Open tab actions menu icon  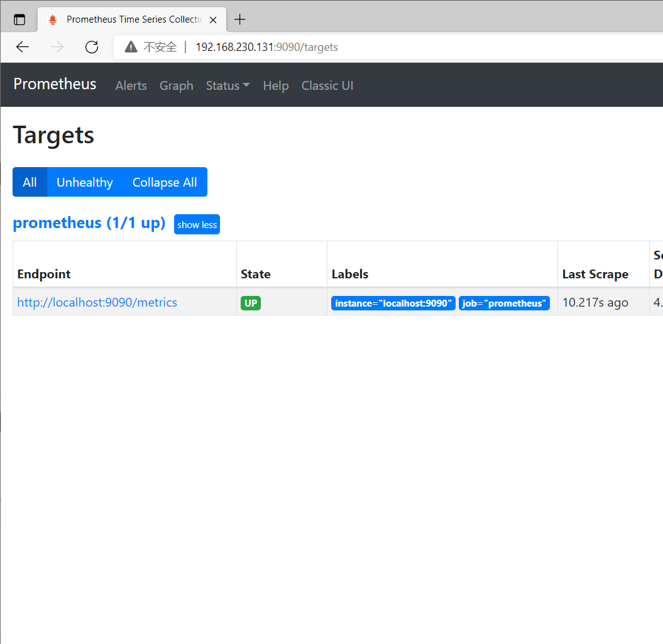[19, 19]
